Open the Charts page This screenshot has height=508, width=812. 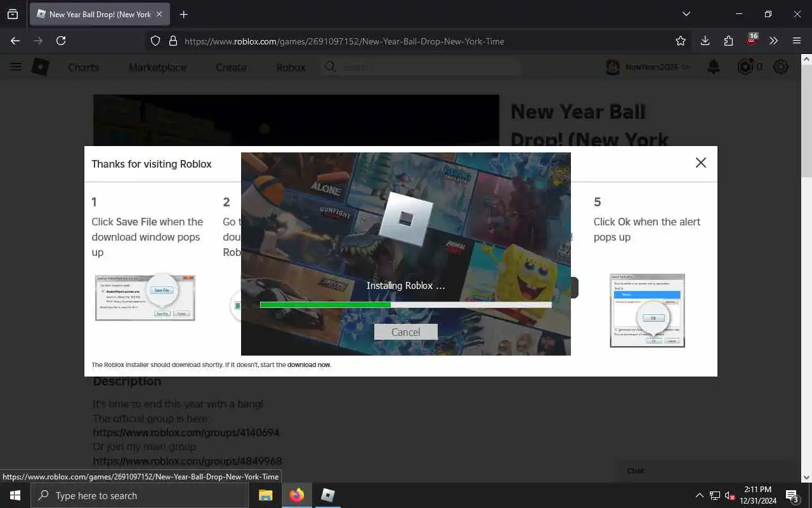(83, 67)
